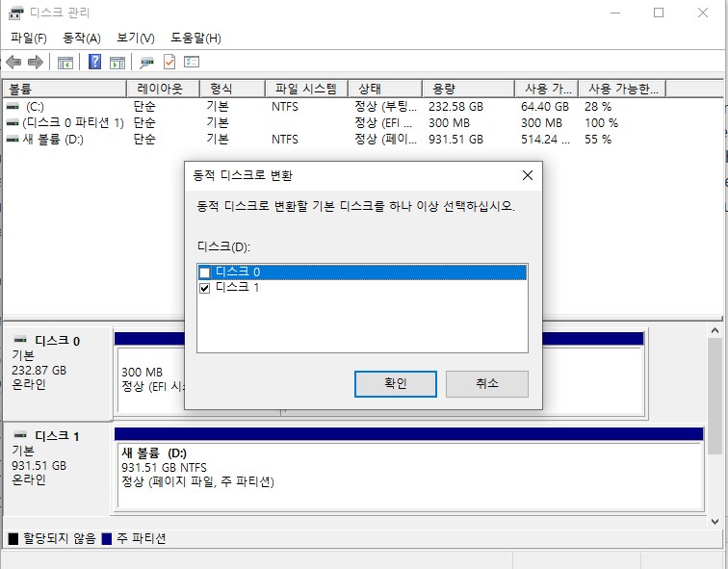
Task: Select 디스크 0 파티션 1 volume icon
Action: click(x=13, y=123)
